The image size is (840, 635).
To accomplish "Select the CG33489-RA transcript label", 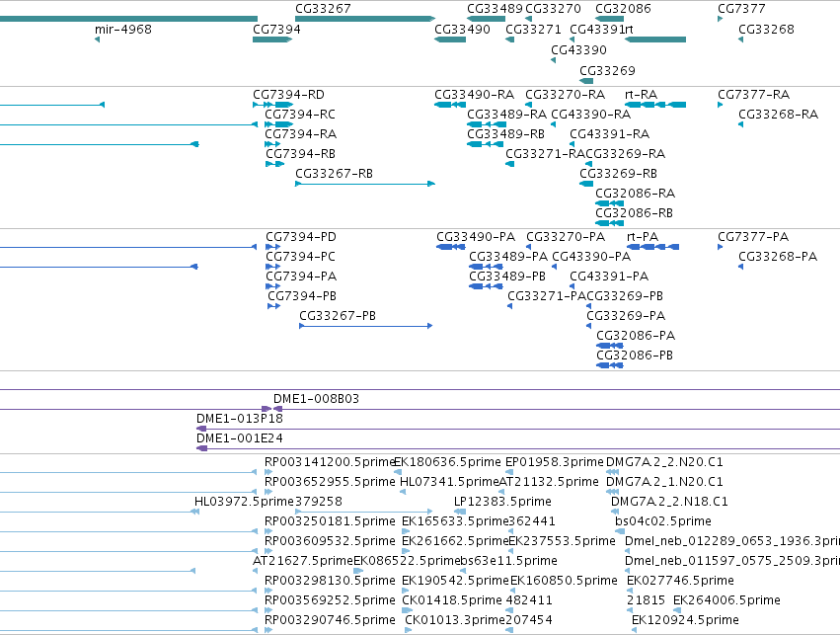I will (506, 115).
